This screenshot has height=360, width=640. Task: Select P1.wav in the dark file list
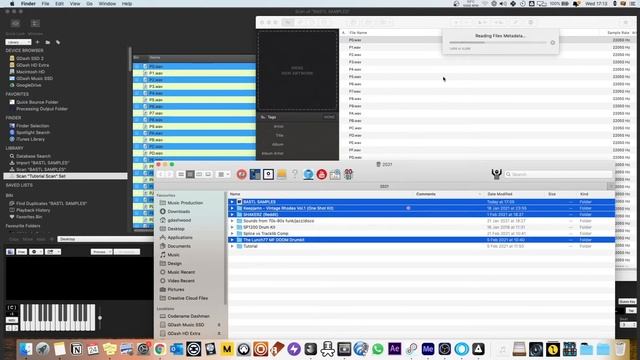(194, 73)
